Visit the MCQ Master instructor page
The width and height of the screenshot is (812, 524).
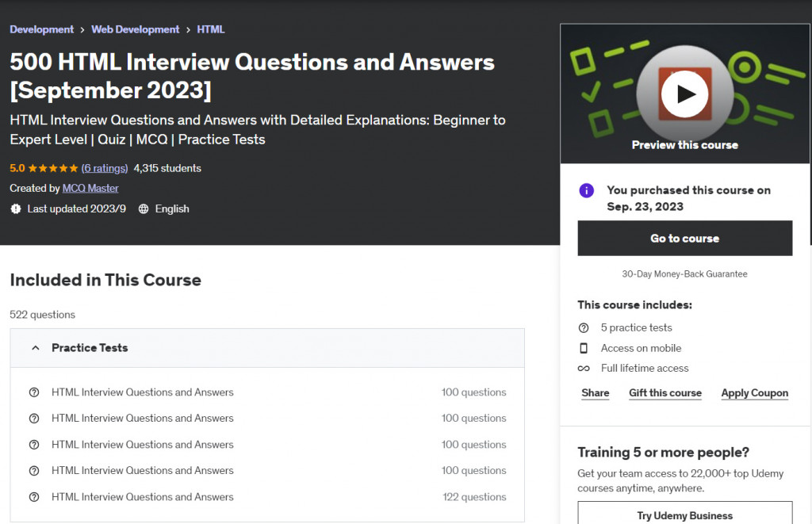click(x=90, y=189)
